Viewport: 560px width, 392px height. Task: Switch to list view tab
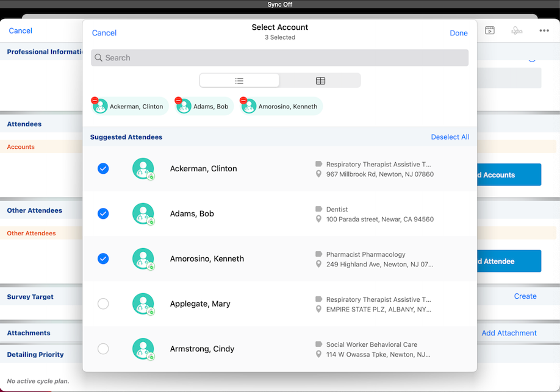click(240, 80)
